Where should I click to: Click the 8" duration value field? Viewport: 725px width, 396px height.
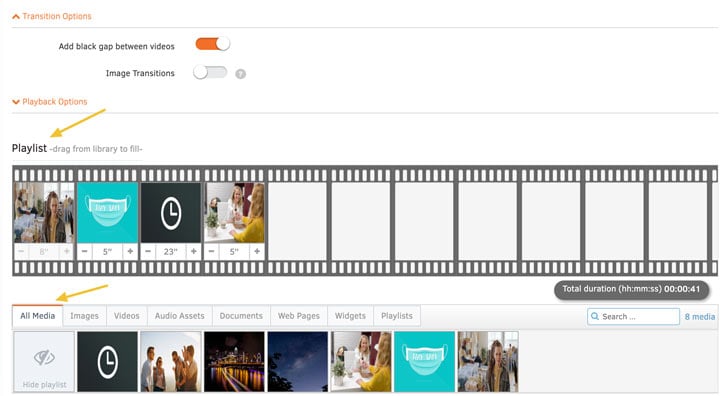[x=44, y=252]
